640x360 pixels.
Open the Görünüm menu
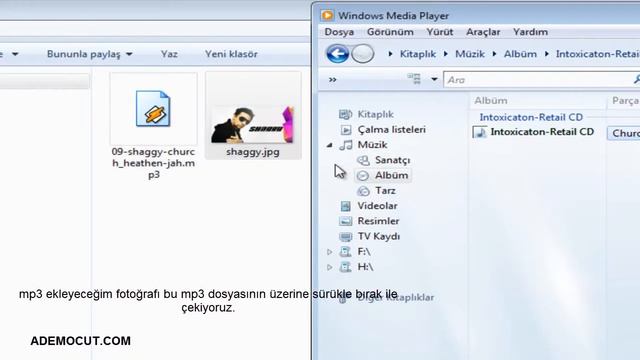390,32
